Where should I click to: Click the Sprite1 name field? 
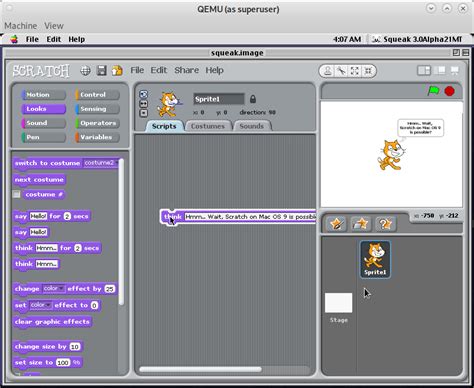[219, 99]
